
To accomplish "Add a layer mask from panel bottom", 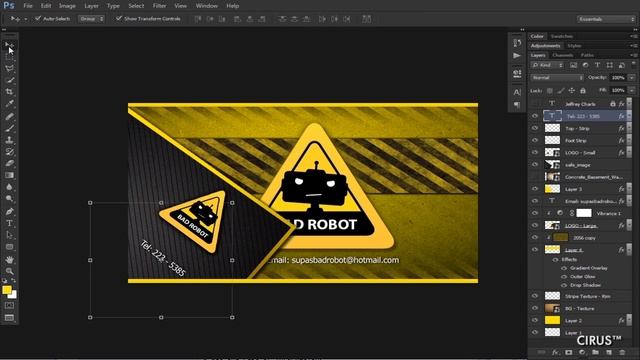I will coord(569,352).
